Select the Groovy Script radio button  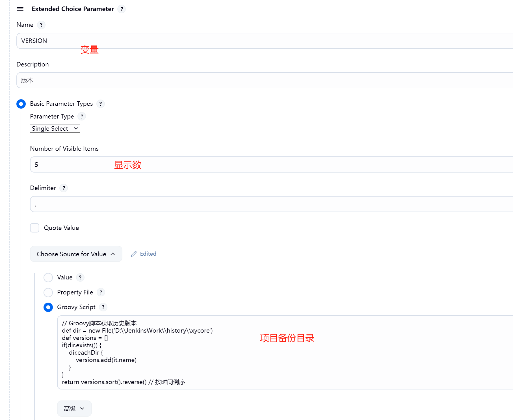tap(48, 307)
